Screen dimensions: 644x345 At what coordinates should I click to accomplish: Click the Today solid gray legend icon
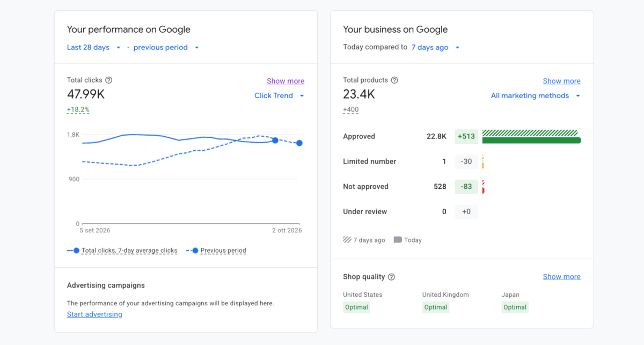(x=398, y=240)
